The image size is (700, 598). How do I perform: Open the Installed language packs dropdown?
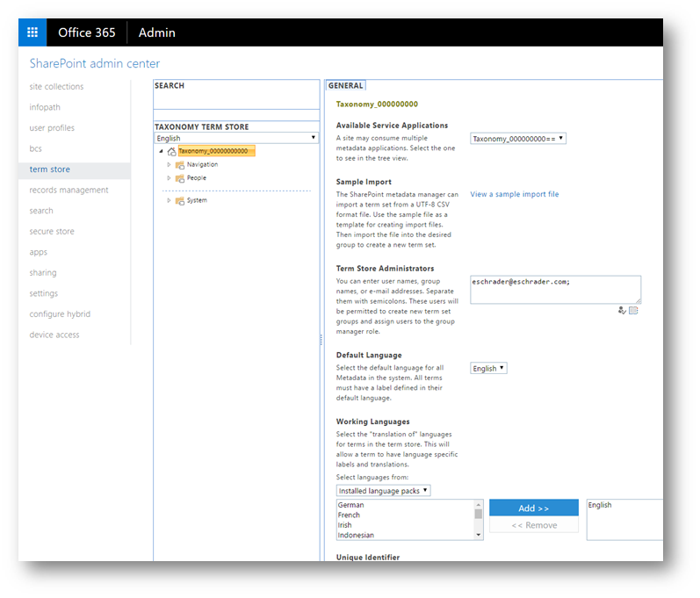383,491
